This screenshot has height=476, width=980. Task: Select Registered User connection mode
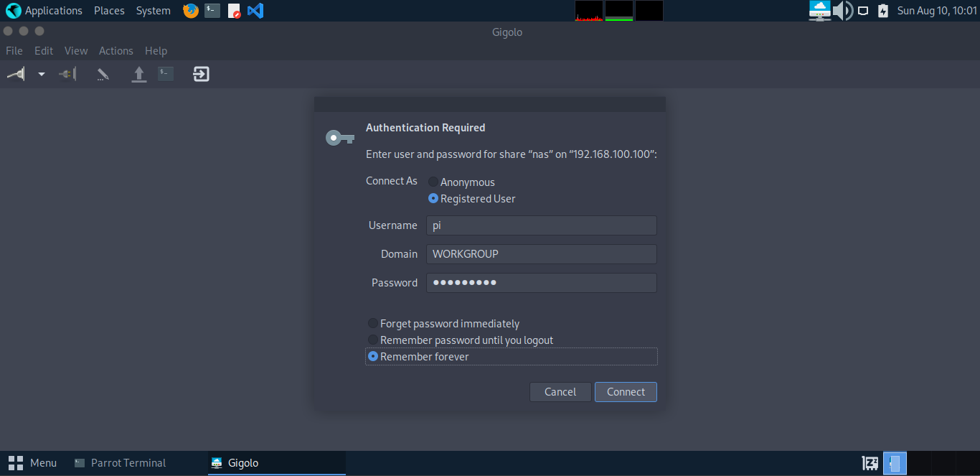click(433, 198)
